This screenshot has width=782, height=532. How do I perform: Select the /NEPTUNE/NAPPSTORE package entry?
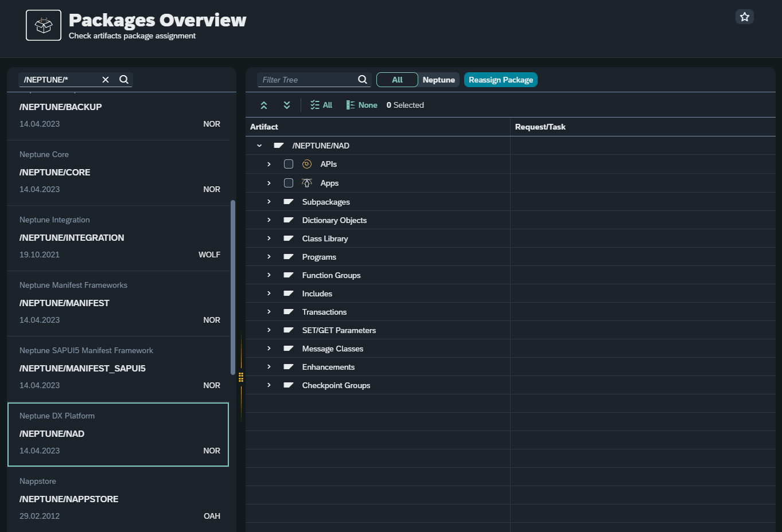[x=118, y=499]
